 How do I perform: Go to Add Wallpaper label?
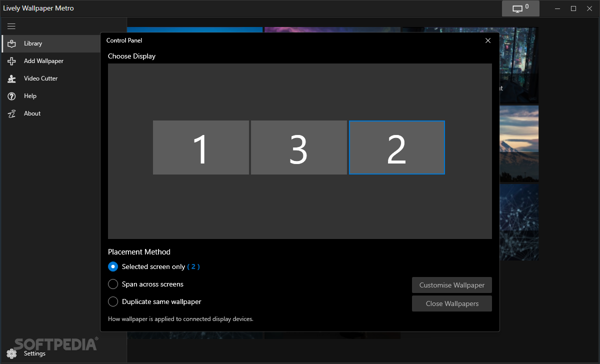[x=43, y=61]
